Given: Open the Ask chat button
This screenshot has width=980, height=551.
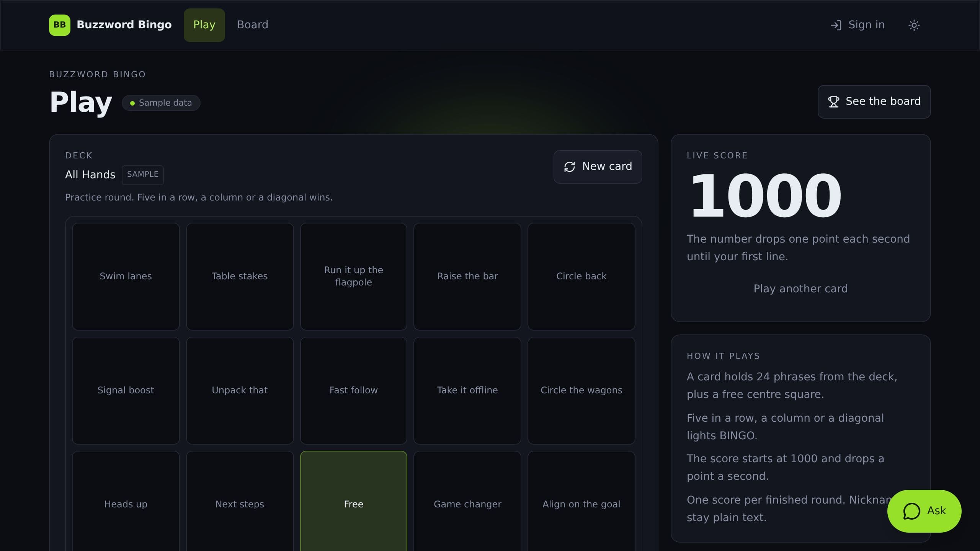Looking at the screenshot, I should pos(924,511).
